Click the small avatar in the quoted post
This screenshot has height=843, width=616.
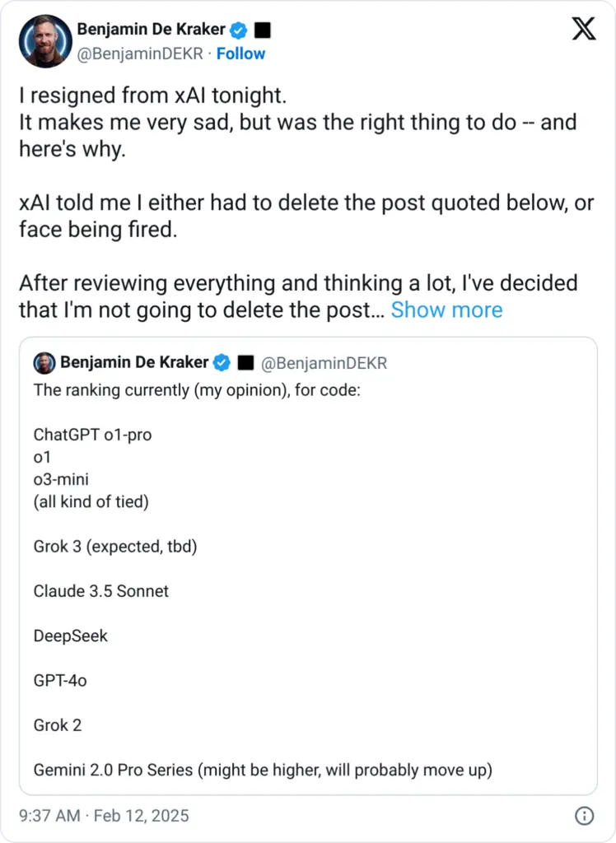click(x=45, y=363)
